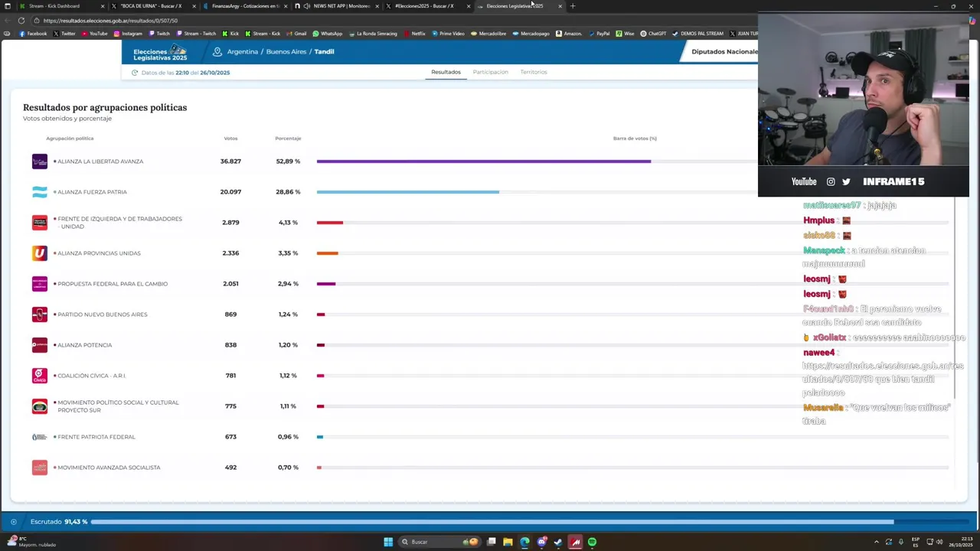Open the Twitter bookmark
Image resolution: width=980 pixels, height=551 pixels.
pyautogui.click(x=64, y=34)
